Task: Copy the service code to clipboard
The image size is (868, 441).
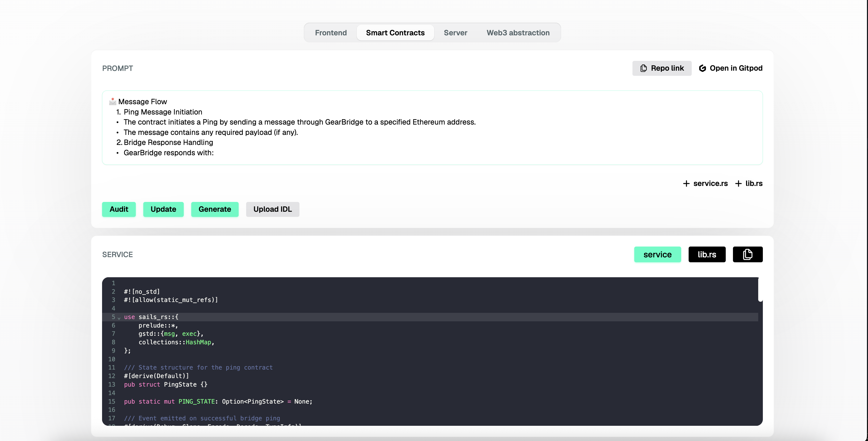Action: (x=748, y=255)
